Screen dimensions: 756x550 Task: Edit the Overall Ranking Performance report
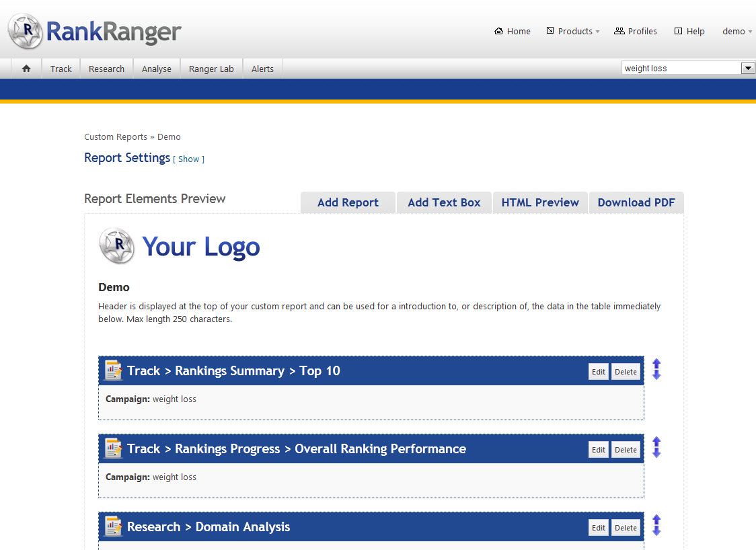click(x=599, y=450)
